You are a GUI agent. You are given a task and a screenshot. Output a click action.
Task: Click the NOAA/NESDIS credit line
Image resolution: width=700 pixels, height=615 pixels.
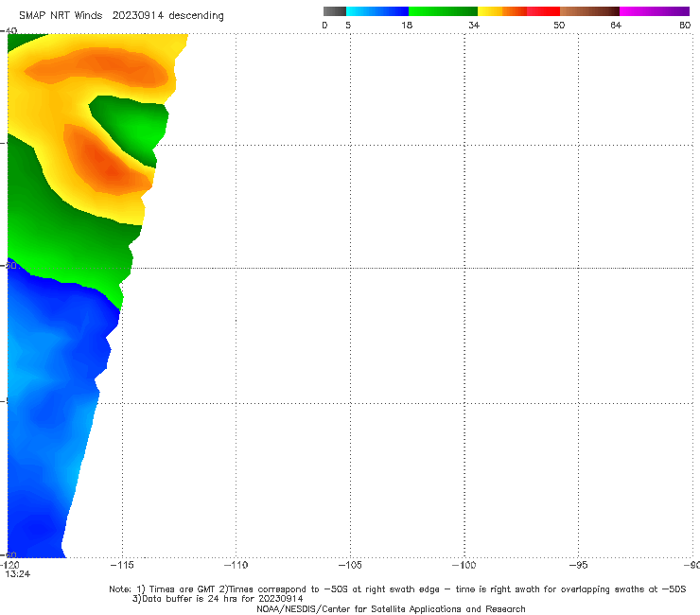point(391,608)
